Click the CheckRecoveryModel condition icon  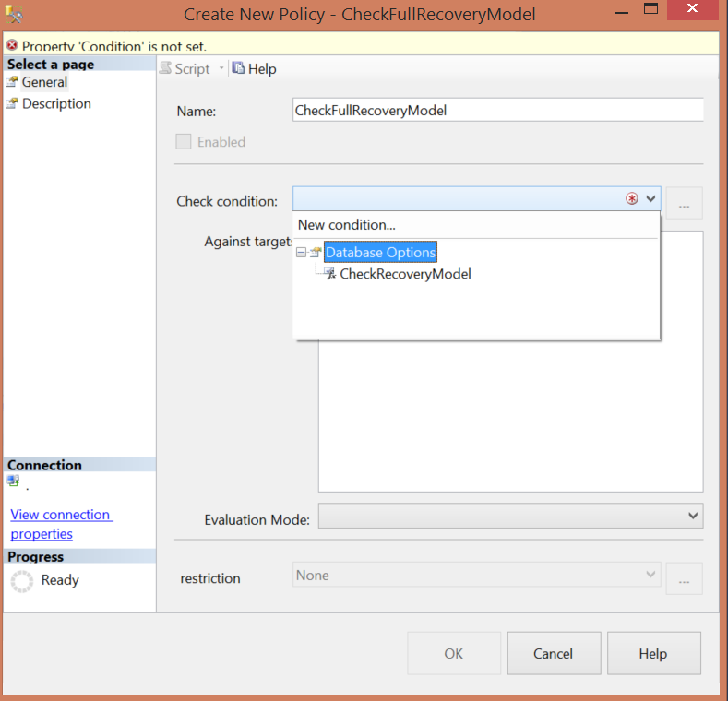pyautogui.click(x=330, y=273)
